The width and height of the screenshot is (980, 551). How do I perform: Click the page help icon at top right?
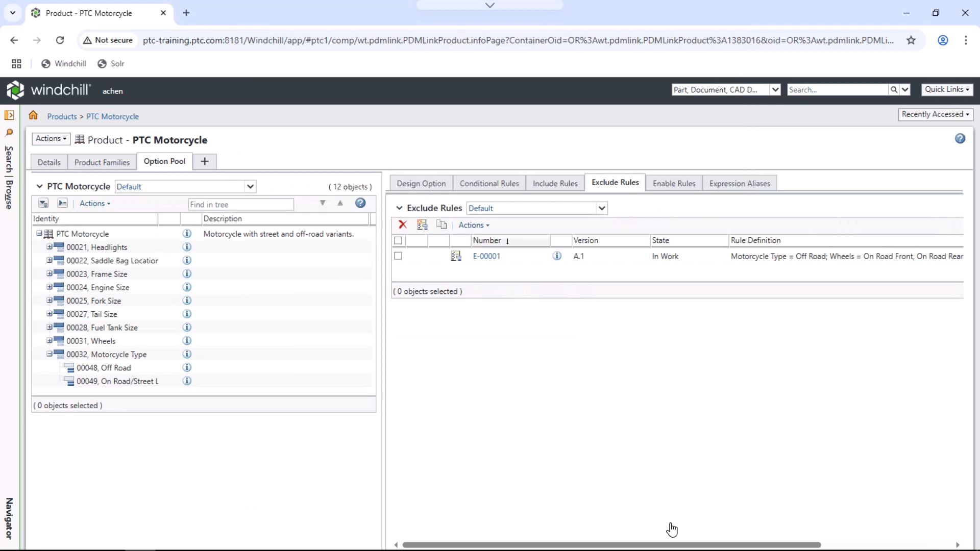[960, 138]
